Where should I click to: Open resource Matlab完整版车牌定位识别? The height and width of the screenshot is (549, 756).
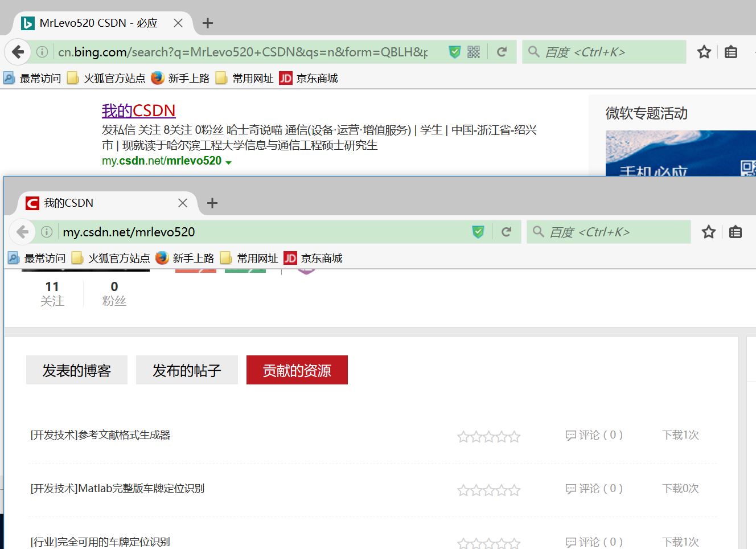(x=117, y=489)
